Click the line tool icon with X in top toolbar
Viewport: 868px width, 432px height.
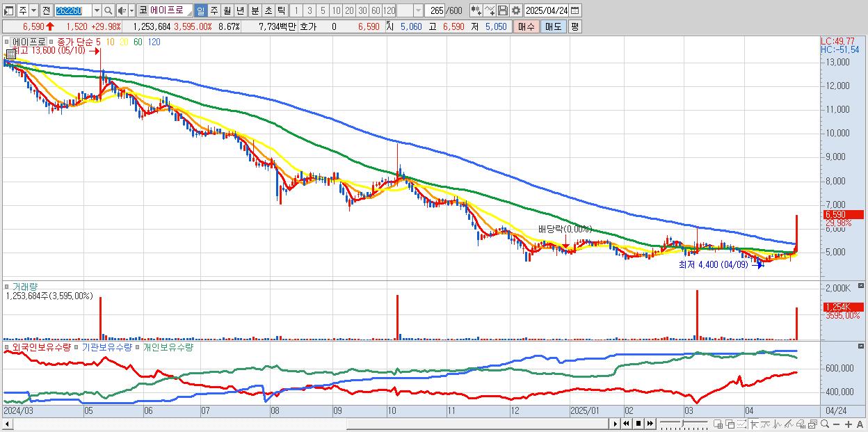point(490,10)
